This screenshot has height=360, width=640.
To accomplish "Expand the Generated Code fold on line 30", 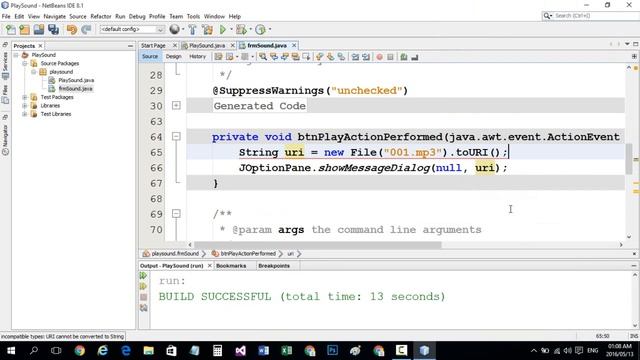I will click(176, 105).
